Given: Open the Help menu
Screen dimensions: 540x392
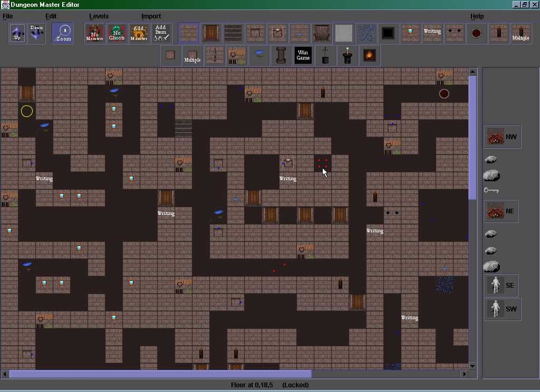Looking at the screenshot, I should (477, 16).
